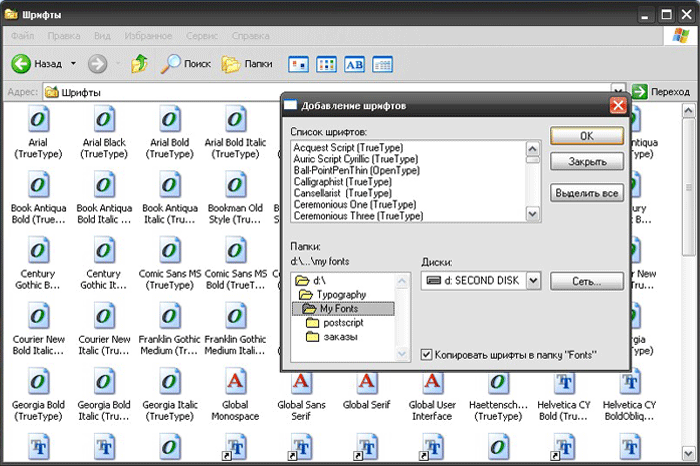700x466 pixels.
Task: Click the Выделить все button
Action: (587, 193)
